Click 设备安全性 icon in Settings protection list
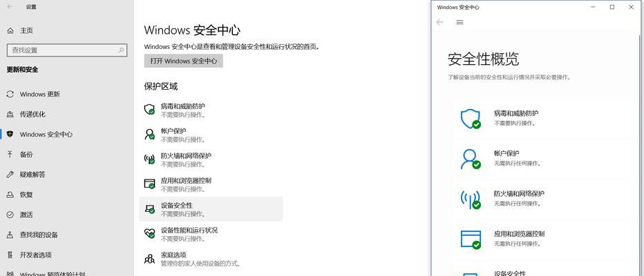Screen dimensions: 644x276 point(149,209)
